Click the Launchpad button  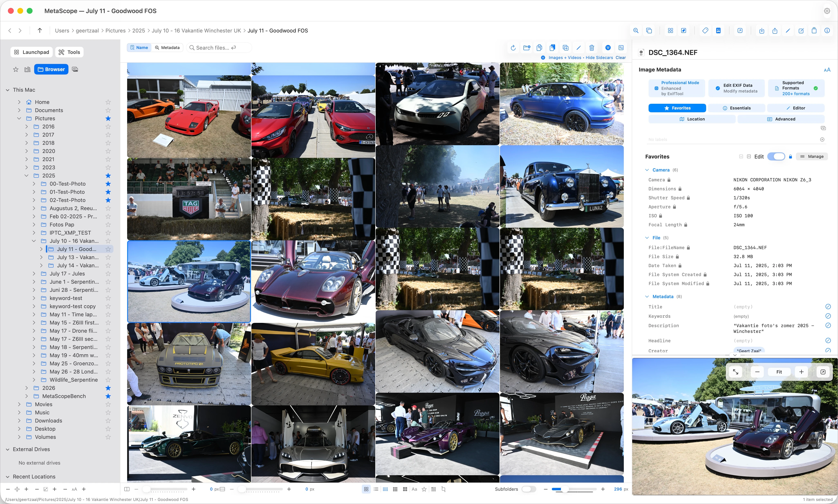coord(32,52)
